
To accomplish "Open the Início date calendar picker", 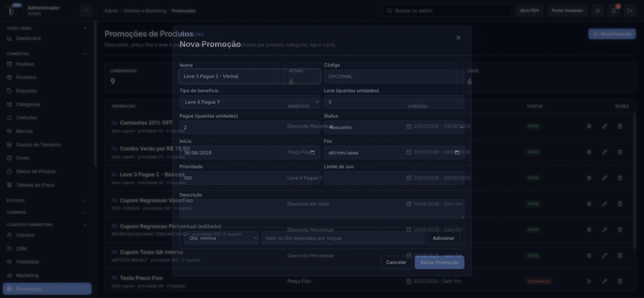I will (313, 152).
